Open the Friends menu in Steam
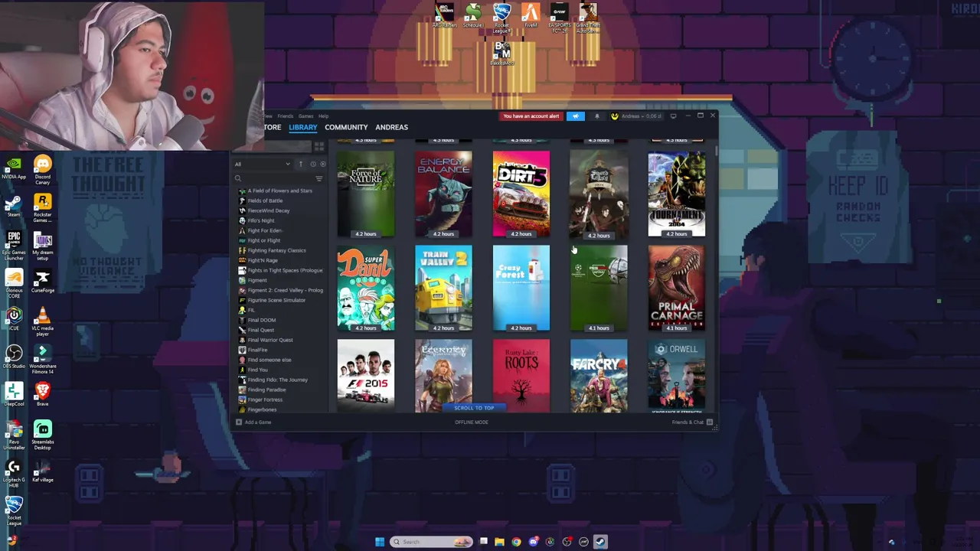Screen dimensions: 980x551 coord(286,116)
